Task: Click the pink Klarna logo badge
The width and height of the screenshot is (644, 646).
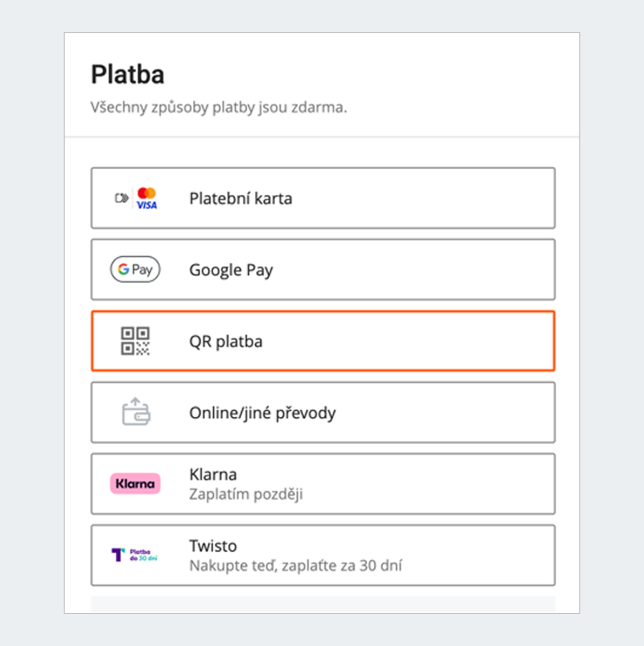Action: click(x=135, y=484)
